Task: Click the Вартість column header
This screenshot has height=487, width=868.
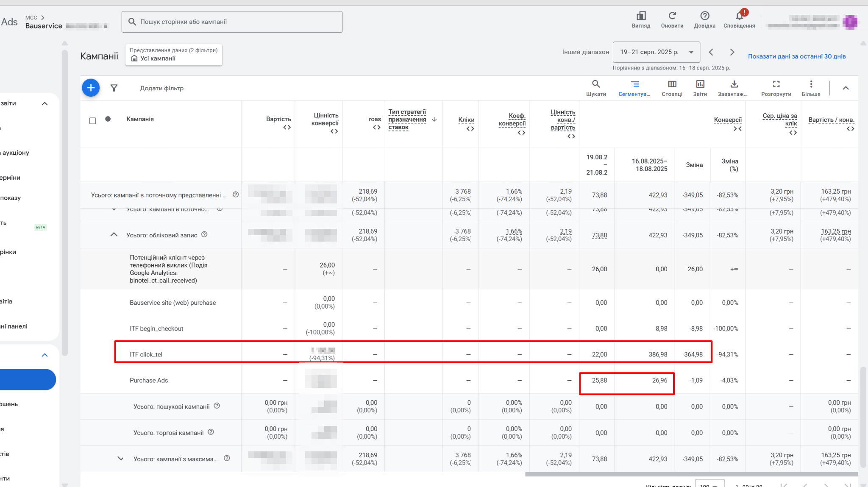Action: tap(278, 119)
